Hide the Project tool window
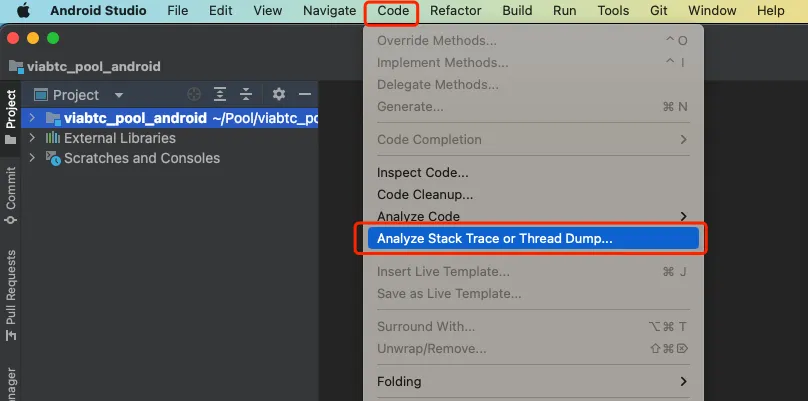The width and height of the screenshot is (808, 401). pyautogui.click(x=305, y=94)
